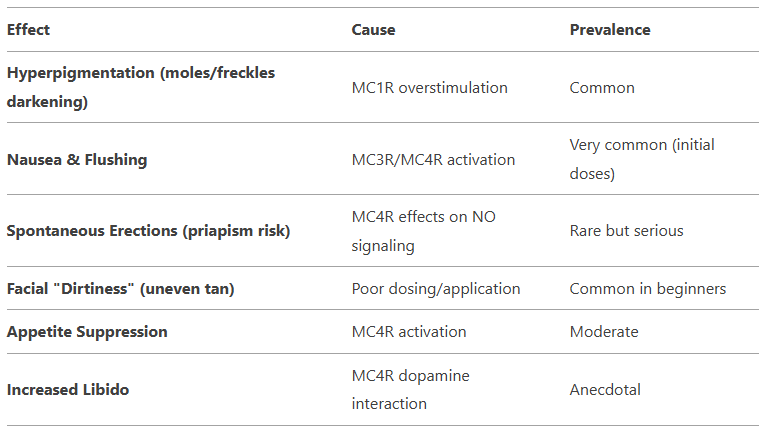
Task: Click the 'MC4R dopamine interaction' cell
Action: pos(410,390)
